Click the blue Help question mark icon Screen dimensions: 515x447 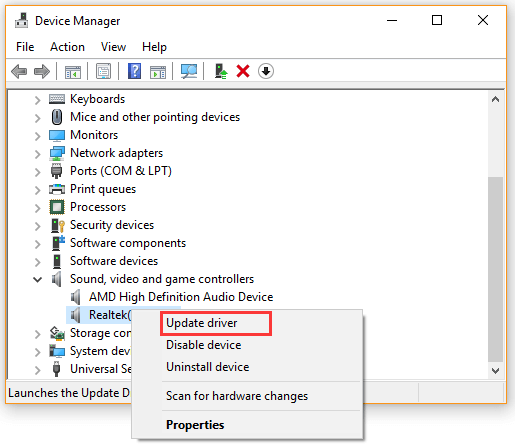134,71
